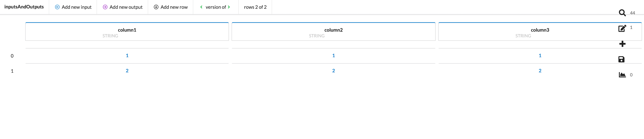The height and width of the screenshot is (139, 644).
Task: Click the plus icon to add an item
Action: (x=622, y=44)
